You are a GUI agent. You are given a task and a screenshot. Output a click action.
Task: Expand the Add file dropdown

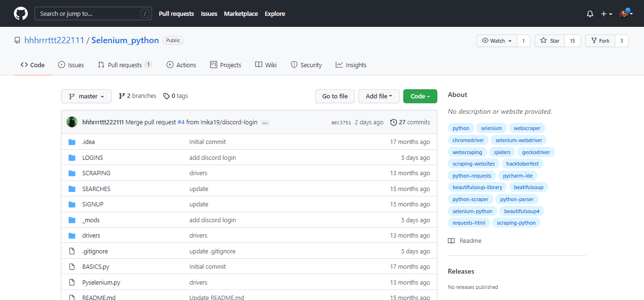click(x=379, y=96)
